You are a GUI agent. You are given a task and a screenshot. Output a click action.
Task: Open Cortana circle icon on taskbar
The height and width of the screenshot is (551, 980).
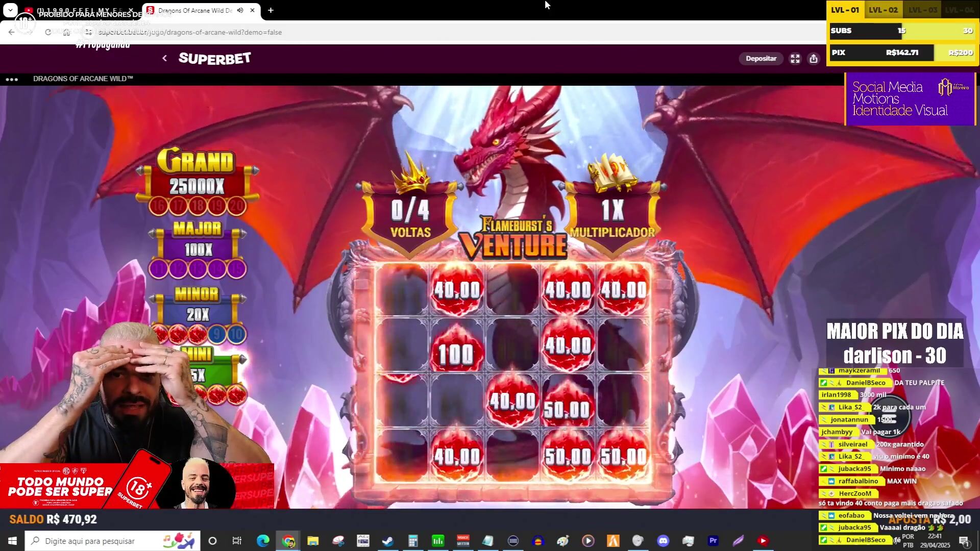click(213, 541)
